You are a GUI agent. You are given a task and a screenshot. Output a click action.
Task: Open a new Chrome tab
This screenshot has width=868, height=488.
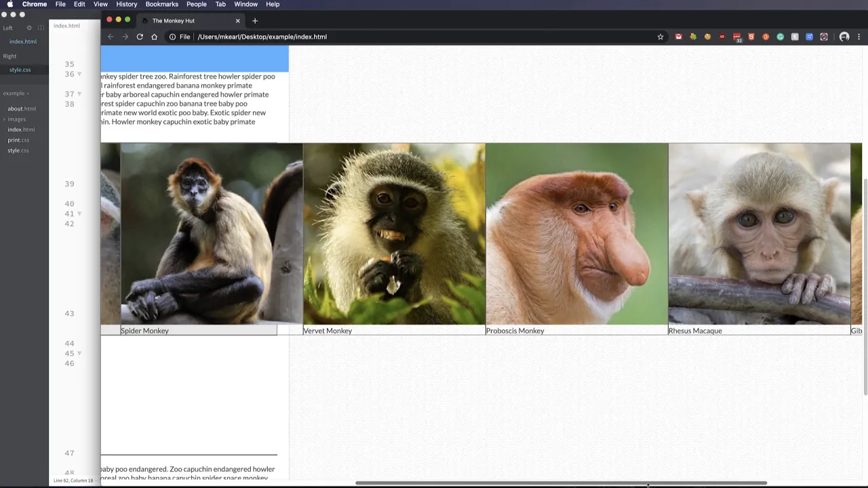255,20
